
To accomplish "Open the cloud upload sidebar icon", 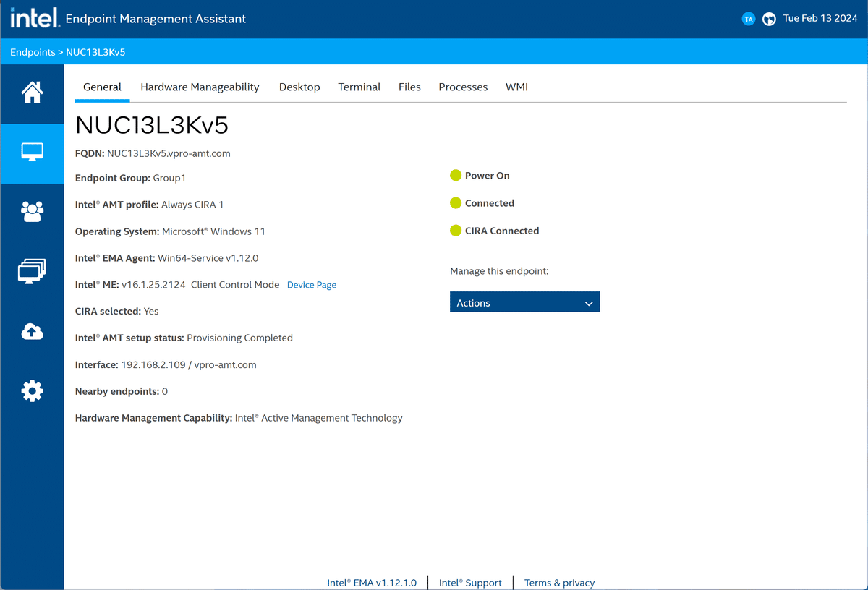I will coord(32,331).
